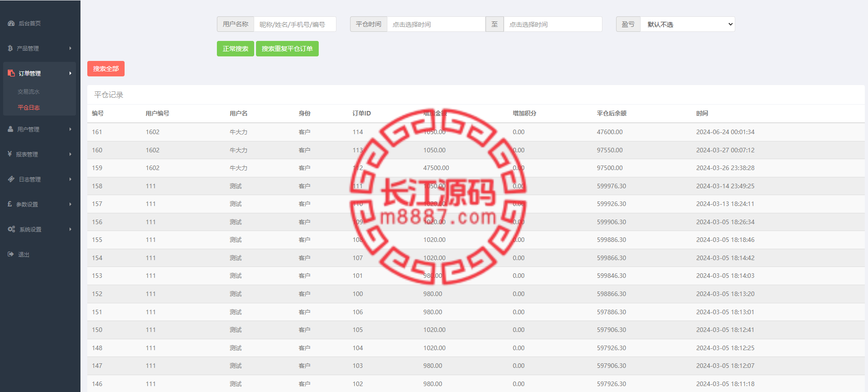Open the 盈亏 默认不选 dropdown
This screenshot has height=392, width=868.
pos(687,24)
